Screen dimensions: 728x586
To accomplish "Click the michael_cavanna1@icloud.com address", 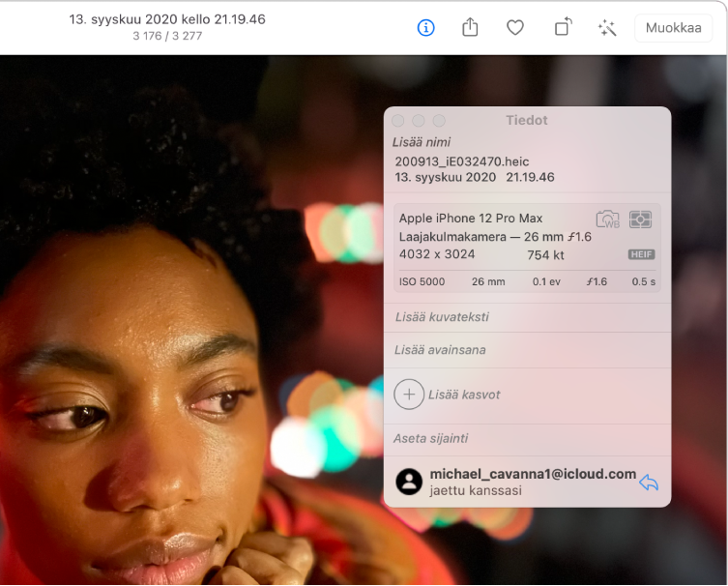I will click(533, 474).
